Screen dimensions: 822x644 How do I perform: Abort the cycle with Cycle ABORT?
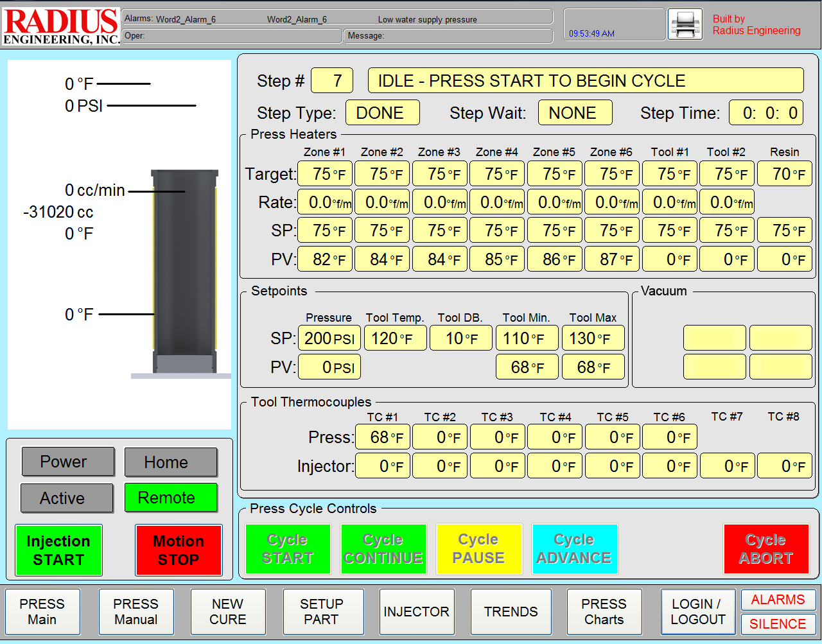765,549
